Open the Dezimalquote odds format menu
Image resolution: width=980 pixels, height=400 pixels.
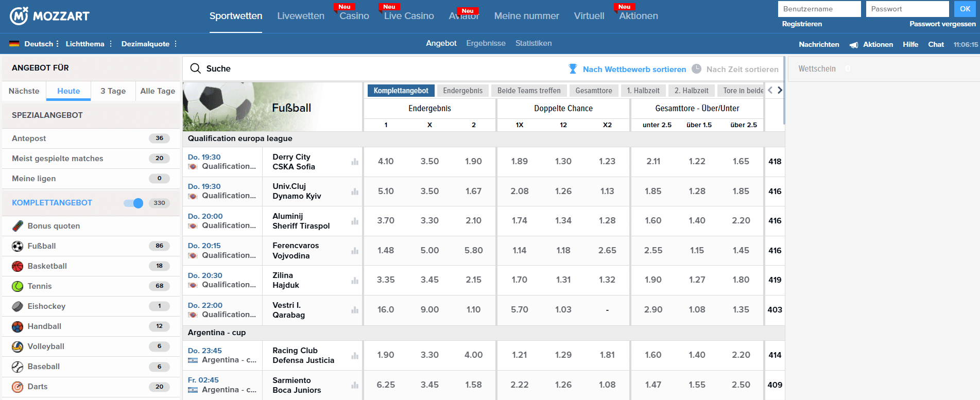click(x=149, y=44)
